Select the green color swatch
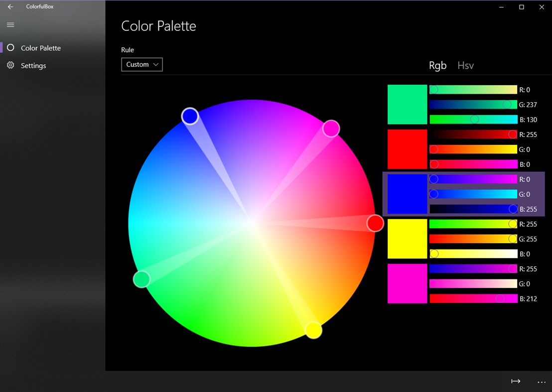This screenshot has height=392, width=552. click(x=407, y=105)
